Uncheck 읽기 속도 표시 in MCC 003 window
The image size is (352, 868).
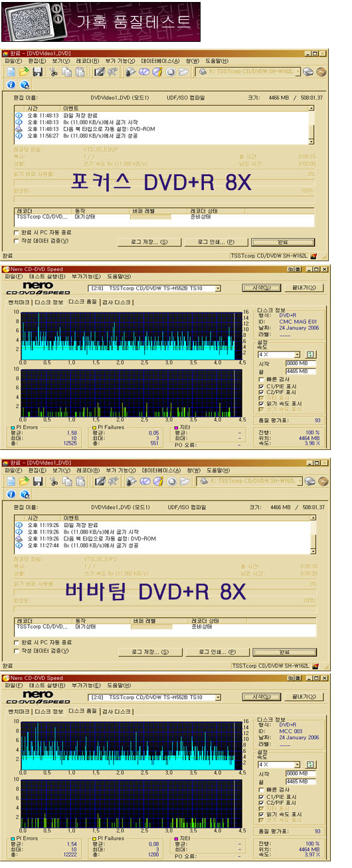point(261,814)
